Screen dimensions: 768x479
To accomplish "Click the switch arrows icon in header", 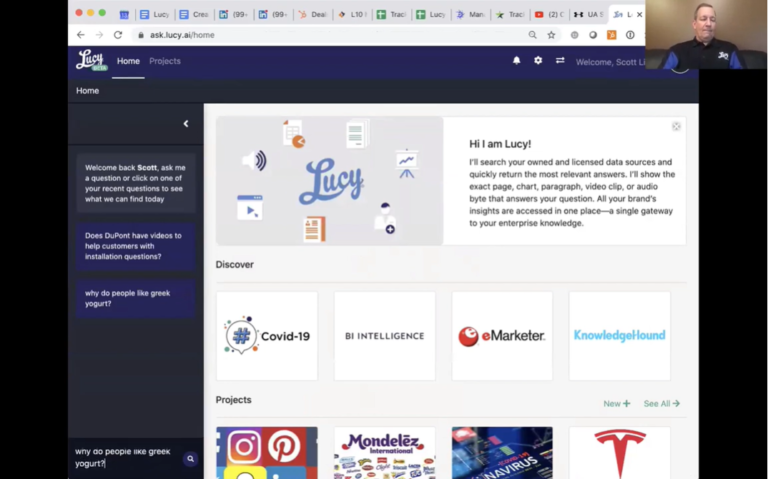I will click(560, 60).
